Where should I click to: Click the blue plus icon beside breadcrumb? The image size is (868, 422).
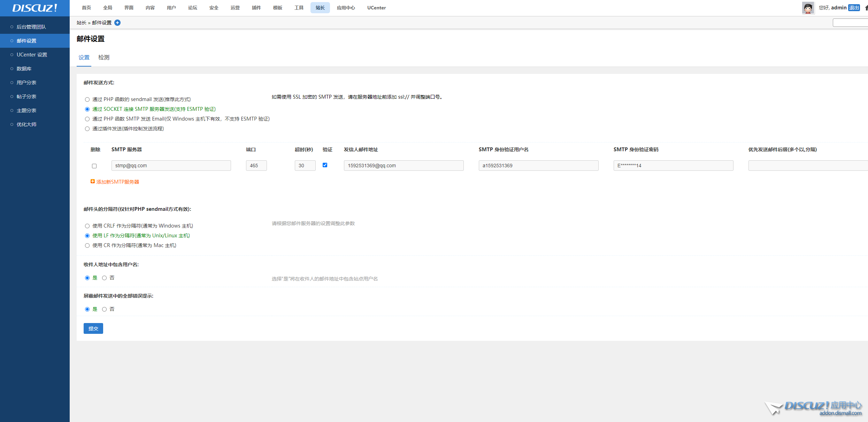[x=117, y=23]
